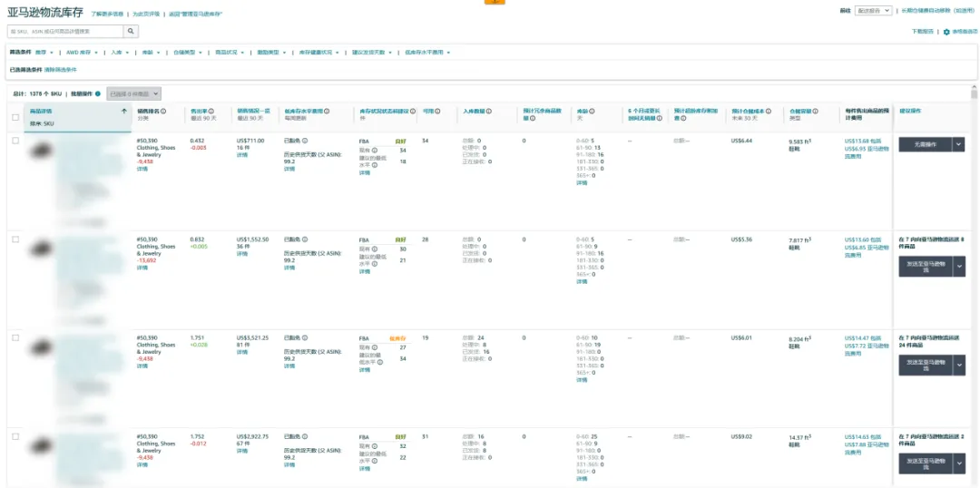Click 清除筛选条件 to clear filters

(61, 70)
